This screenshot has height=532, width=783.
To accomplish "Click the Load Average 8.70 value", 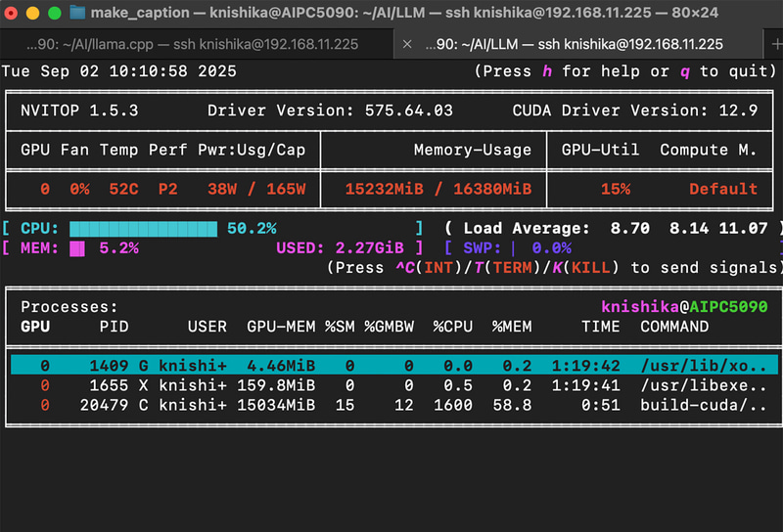I will tap(629, 229).
